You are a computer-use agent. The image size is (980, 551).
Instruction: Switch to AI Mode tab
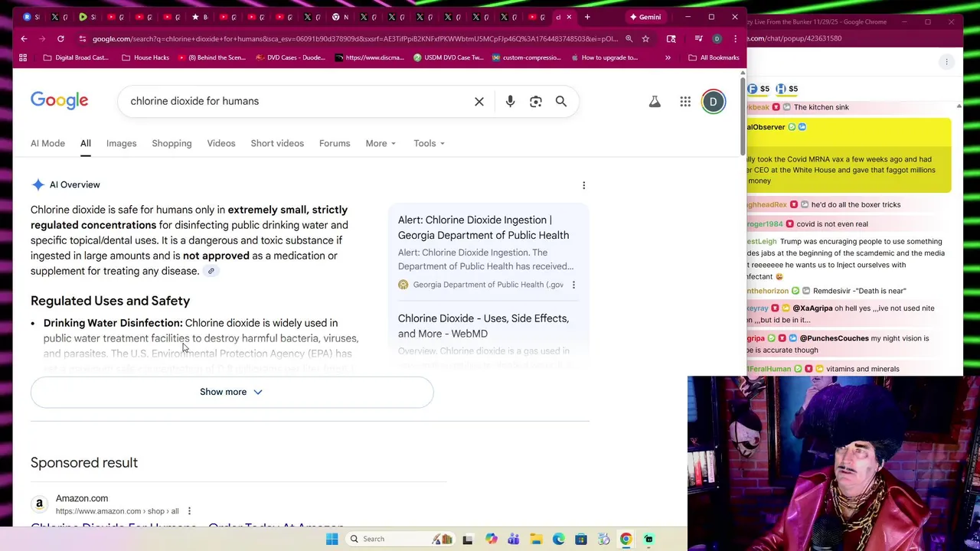point(47,143)
